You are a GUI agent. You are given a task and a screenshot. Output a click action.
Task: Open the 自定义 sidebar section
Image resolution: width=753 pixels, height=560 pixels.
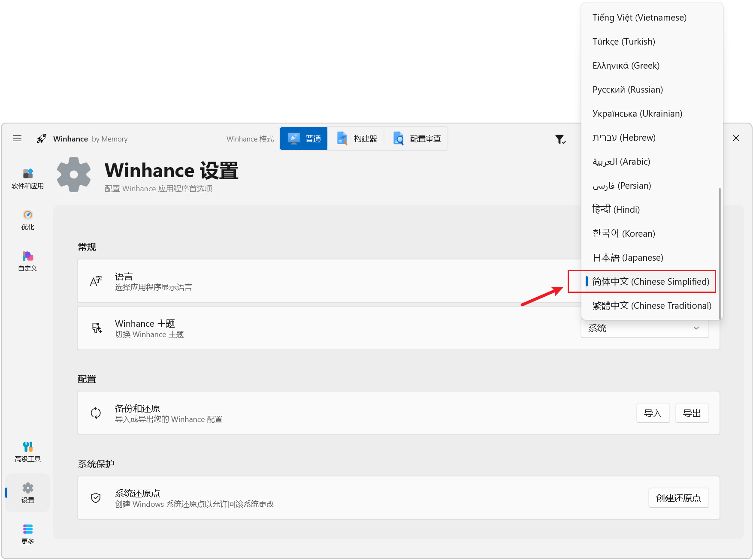(x=28, y=261)
